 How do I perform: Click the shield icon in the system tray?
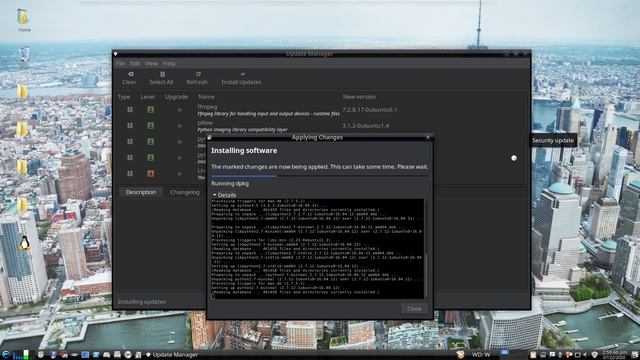coord(594,355)
